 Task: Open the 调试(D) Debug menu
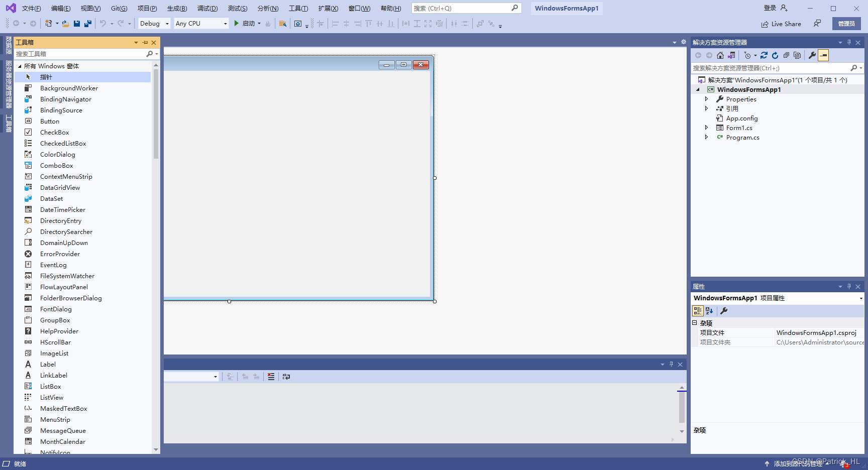point(207,9)
